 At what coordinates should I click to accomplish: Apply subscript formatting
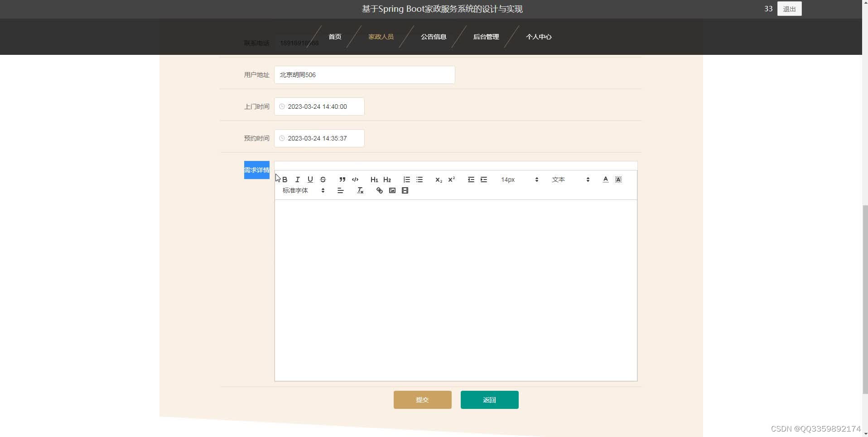(x=439, y=180)
